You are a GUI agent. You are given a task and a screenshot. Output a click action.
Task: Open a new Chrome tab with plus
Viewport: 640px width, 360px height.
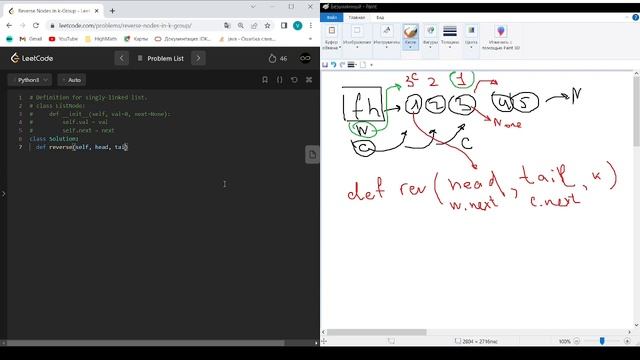click(112, 11)
